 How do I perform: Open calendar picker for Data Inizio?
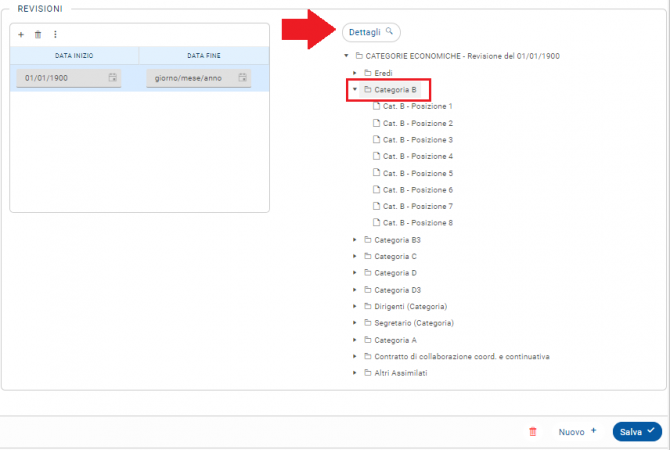point(112,77)
